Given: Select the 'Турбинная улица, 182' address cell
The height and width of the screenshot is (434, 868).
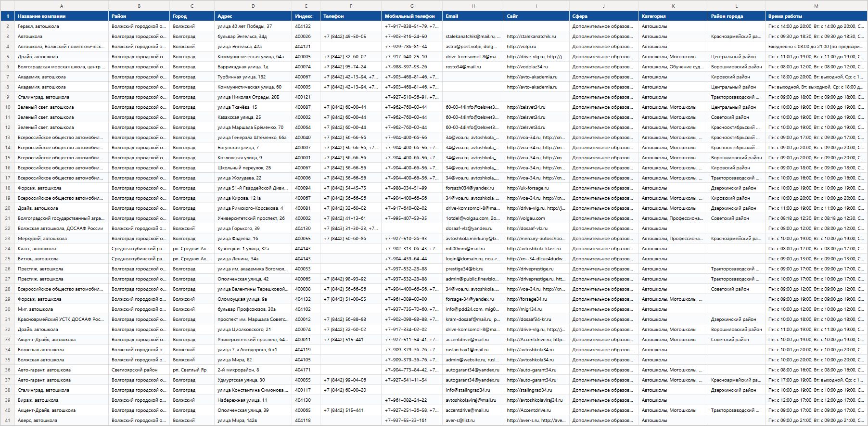Looking at the screenshot, I should [x=253, y=77].
